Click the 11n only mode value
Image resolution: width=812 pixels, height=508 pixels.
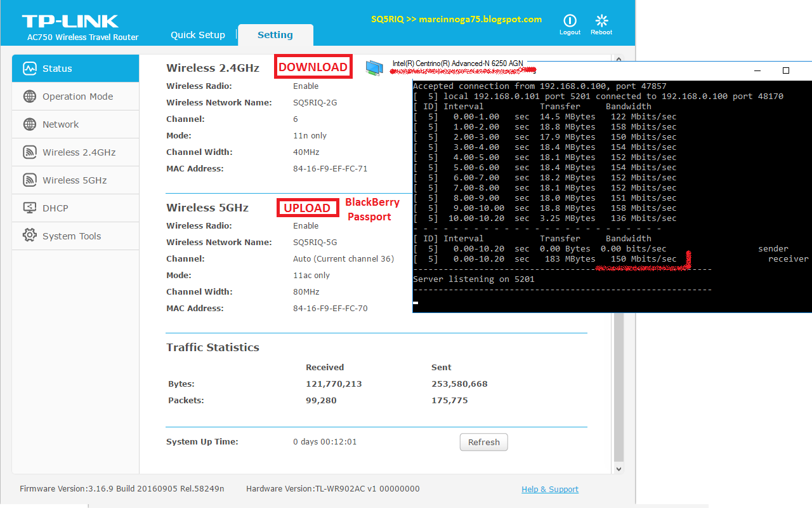click(310, 135)
